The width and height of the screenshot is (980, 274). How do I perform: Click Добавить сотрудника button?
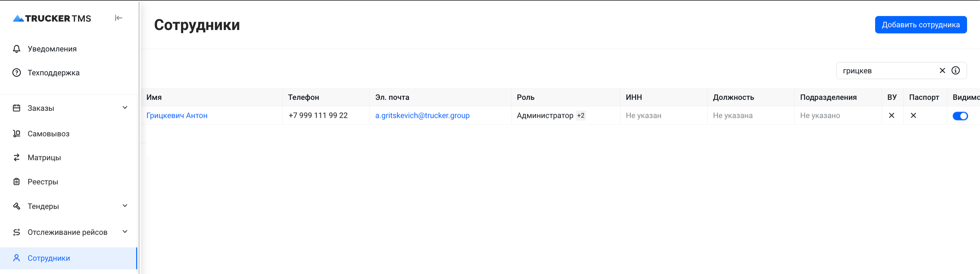click(x=921, y=25)
